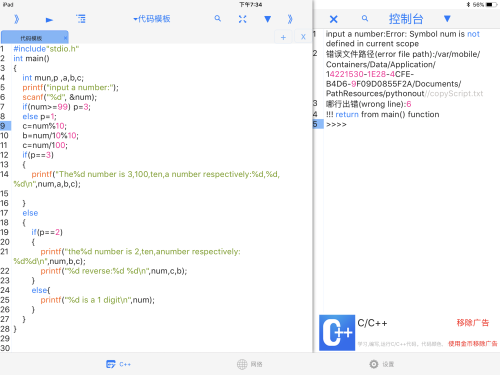Click the console prompt line >>>>

click(336, 124)
